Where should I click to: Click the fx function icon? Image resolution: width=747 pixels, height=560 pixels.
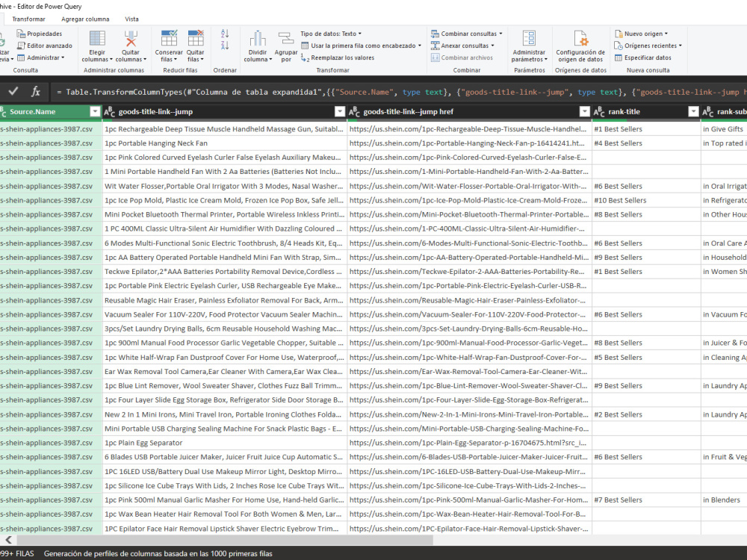tap(36, 91)
